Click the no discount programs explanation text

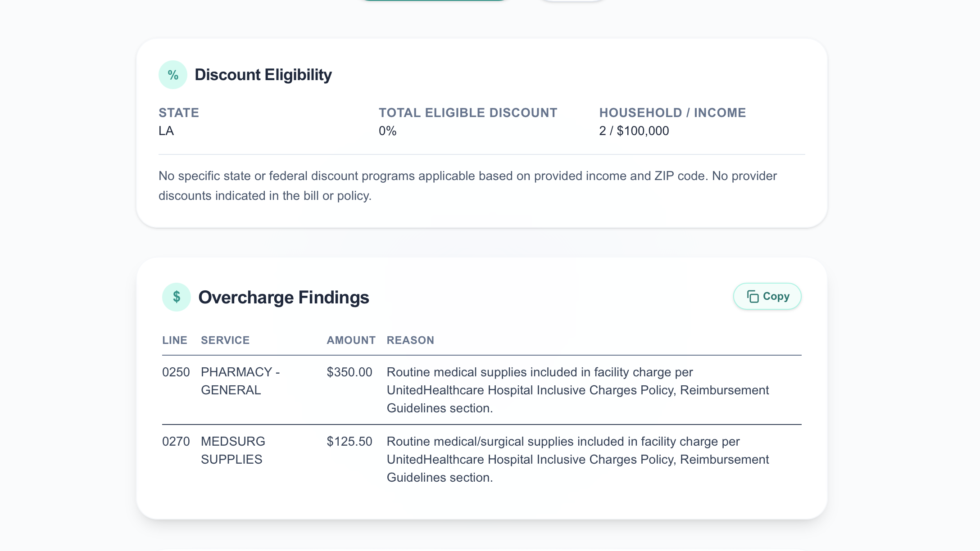point(467,185)
